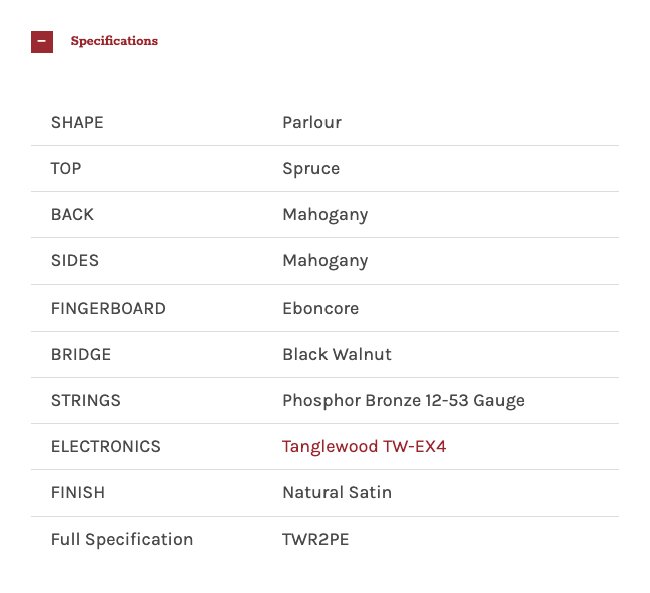Select the Phosphor Bronze 12-53 Gauge text
The width and height of the screenshot is (650, 593).
click(x=403, y=401)
